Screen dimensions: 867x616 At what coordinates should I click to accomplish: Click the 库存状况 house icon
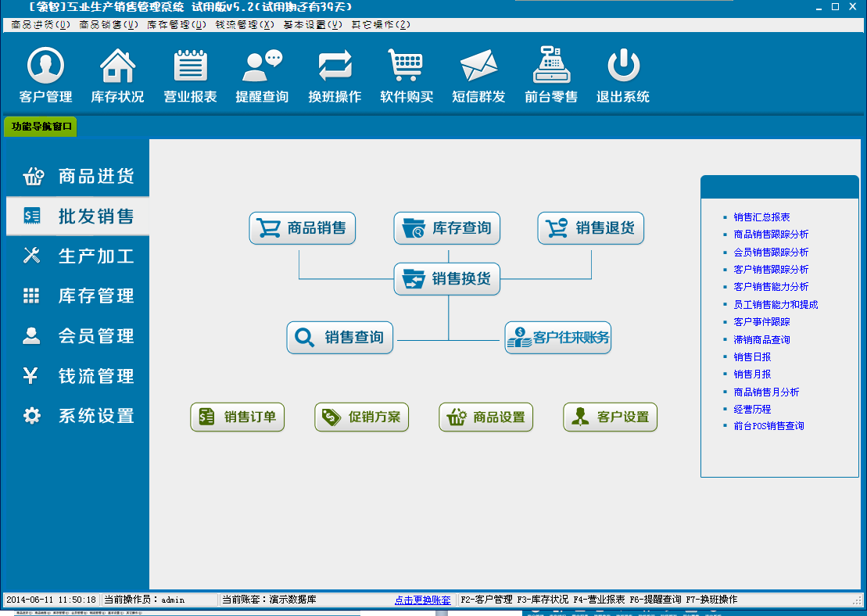pos(117,66)
